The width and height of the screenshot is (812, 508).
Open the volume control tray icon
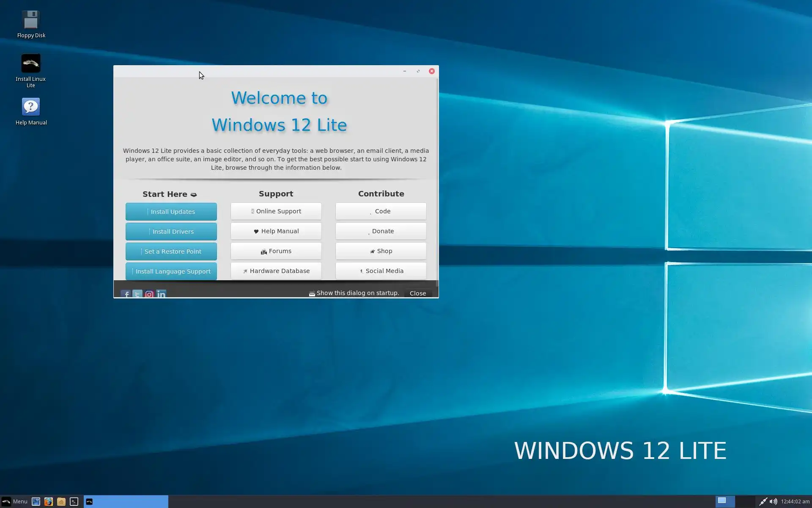tap(773, 502)
